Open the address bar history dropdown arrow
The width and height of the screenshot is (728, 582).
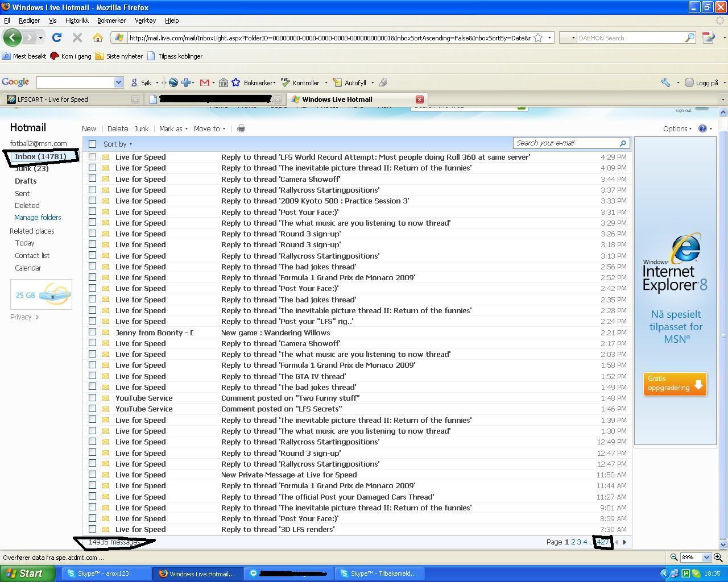point(549,38)
